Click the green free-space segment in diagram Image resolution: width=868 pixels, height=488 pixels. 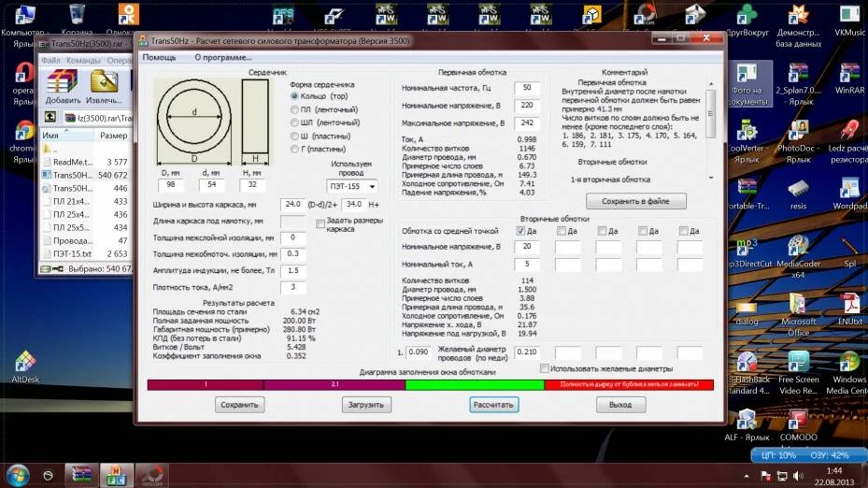pos(475,384)
